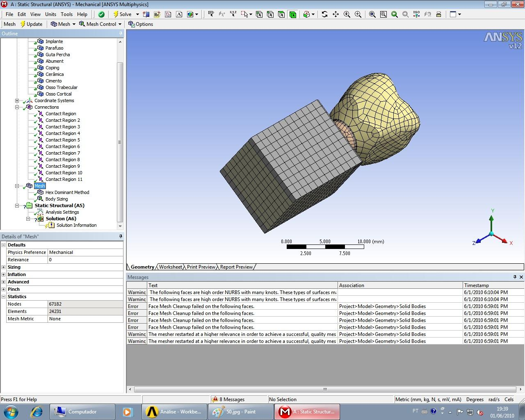The height and width of the screenshot is (420, 525).
Task: Click the green checkmark toolbar icon
Action: (x=101, y=14)
